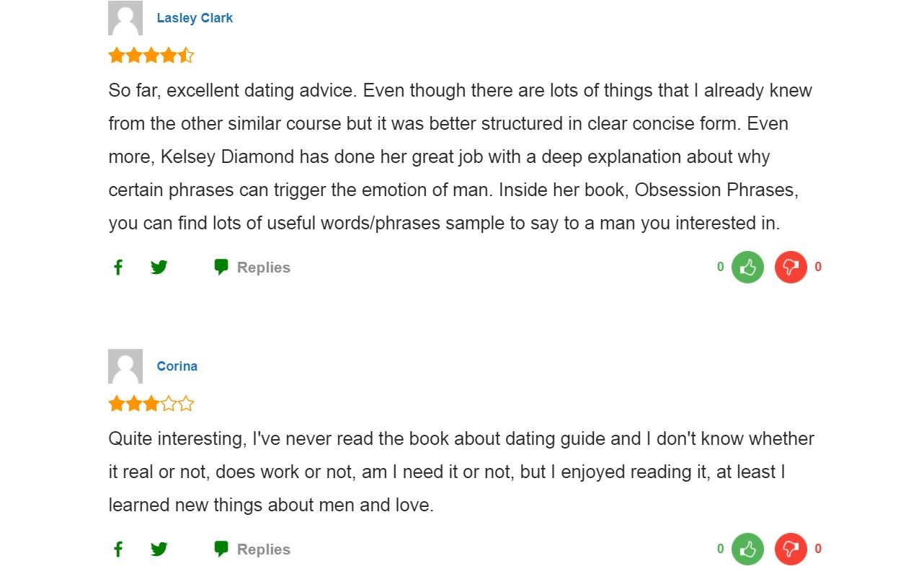Share Corina's review on Facebook
Screen dimensions: 924x574
coord(118,549)
